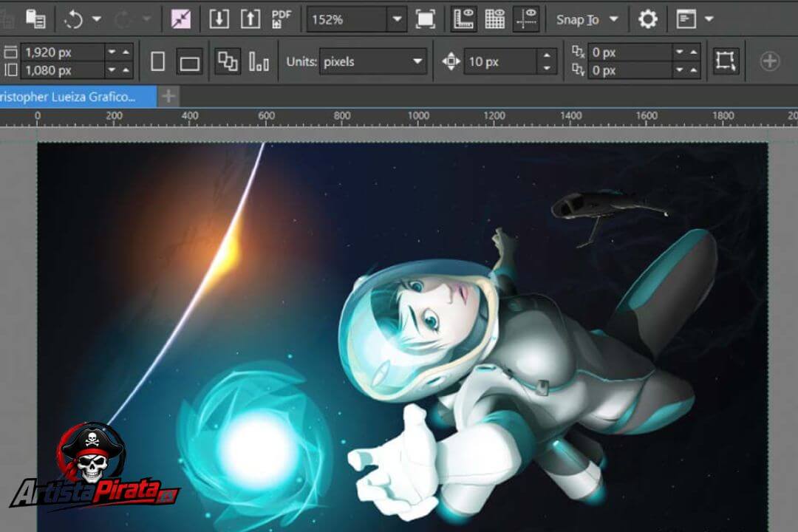Screen dimensions: 798x532
Task: Increase nudge distance with up arrow
Action: (547, 55)
